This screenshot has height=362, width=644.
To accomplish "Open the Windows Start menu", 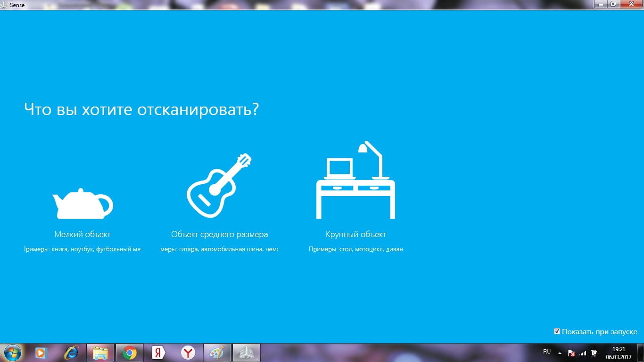I will (12, 352).
